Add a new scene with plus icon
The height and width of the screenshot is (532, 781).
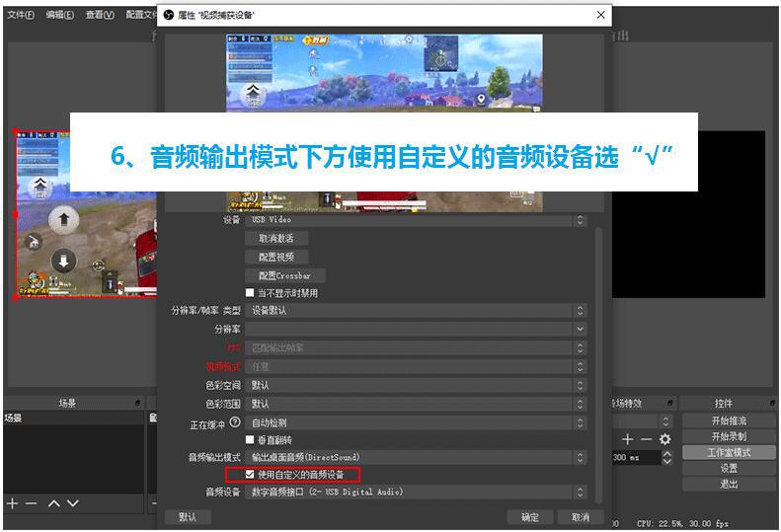point(13,503)
